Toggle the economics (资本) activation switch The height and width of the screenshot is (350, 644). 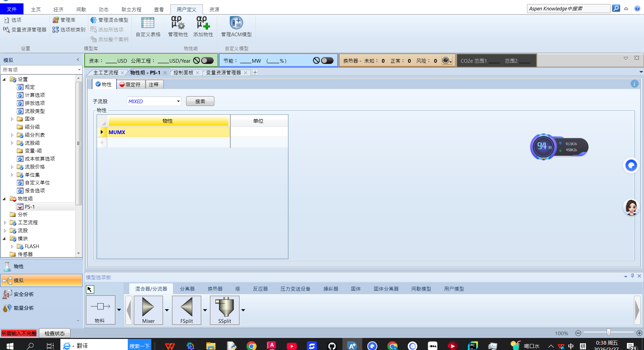click(207, 61)
